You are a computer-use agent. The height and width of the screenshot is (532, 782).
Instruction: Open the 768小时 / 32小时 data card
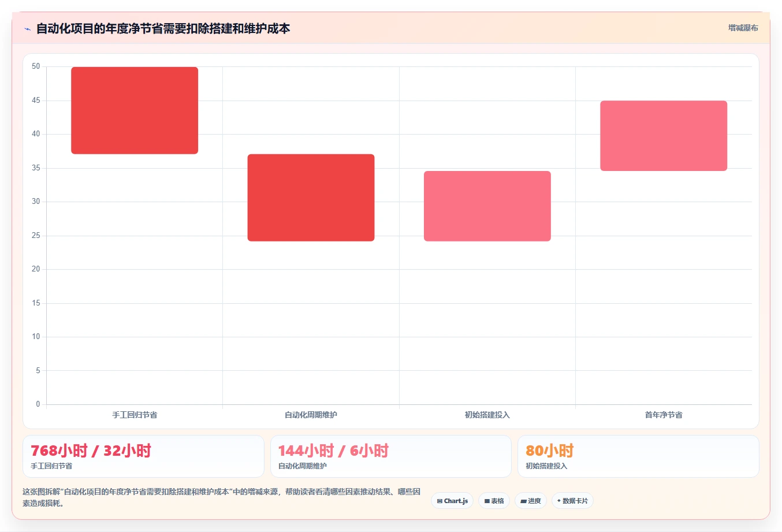pos(143,456)
